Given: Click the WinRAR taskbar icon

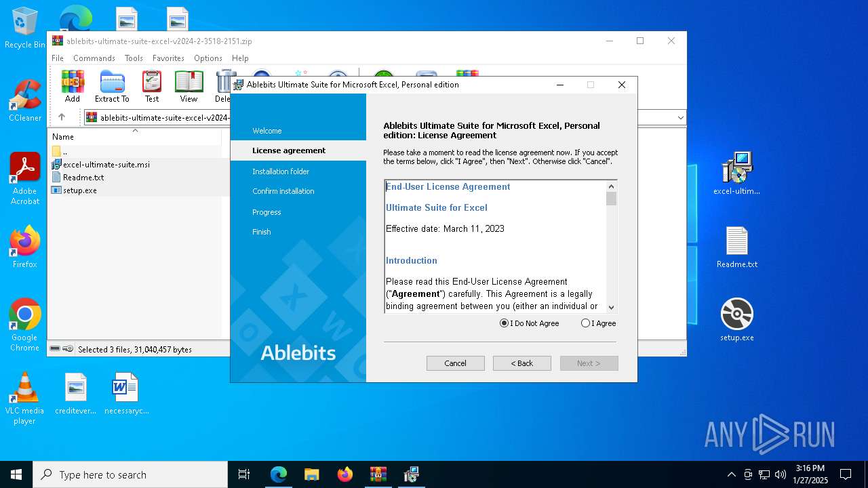Looking at the screenshot, I should coord(378,474).
